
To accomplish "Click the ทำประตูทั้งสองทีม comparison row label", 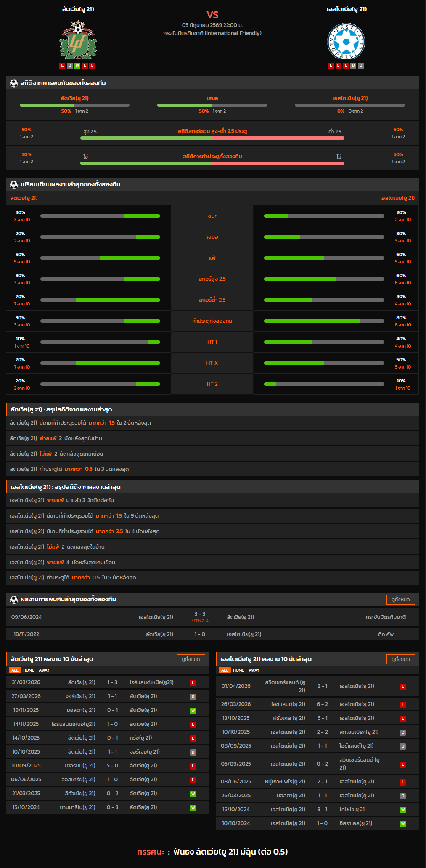I will point(212,321).
